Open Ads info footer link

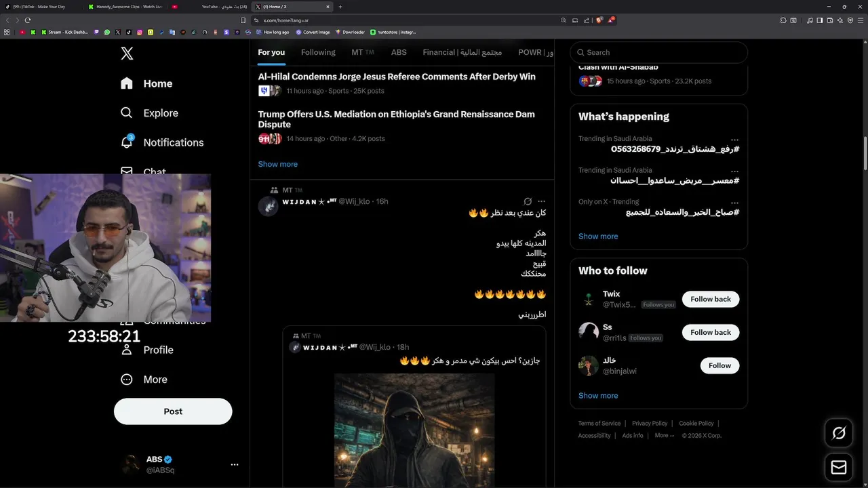click(x=633, y=436)
